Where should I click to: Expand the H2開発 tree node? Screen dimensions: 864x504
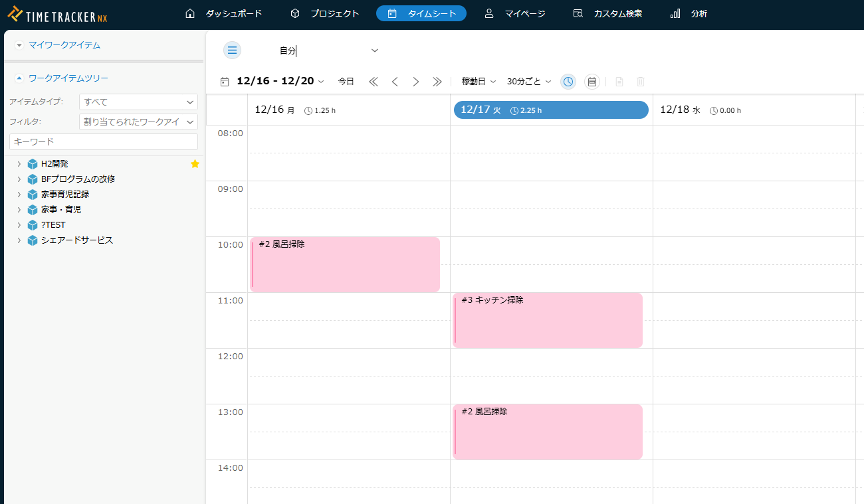point(19,164)
